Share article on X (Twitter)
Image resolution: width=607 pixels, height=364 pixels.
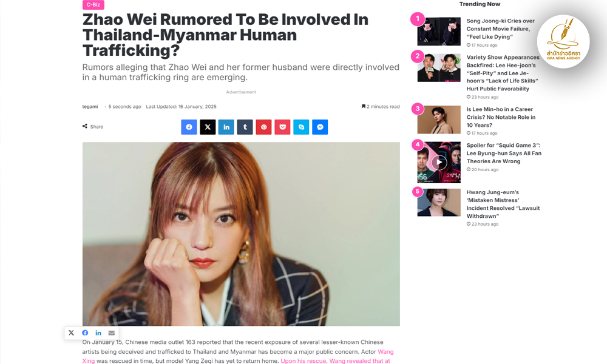tap(208, 127)
